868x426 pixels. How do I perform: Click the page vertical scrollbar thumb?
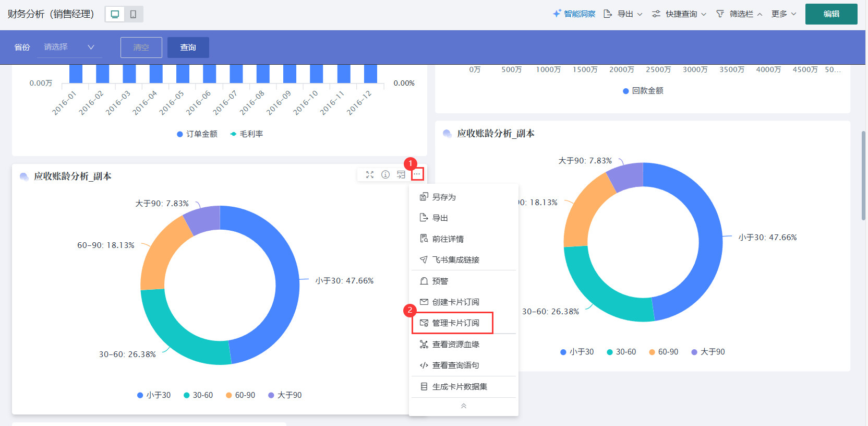click(x=863, y=175)
